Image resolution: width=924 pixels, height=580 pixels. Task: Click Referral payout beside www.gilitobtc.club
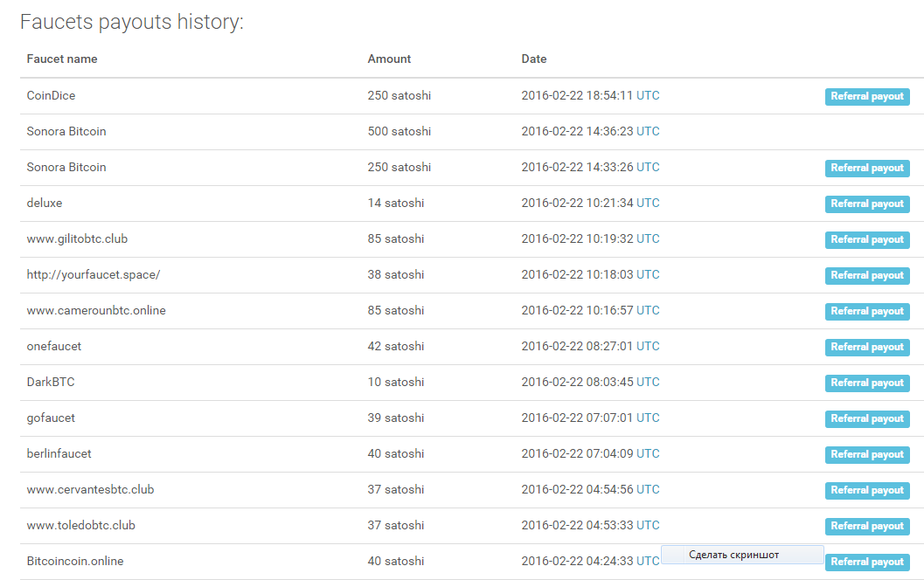click(867, 239)
